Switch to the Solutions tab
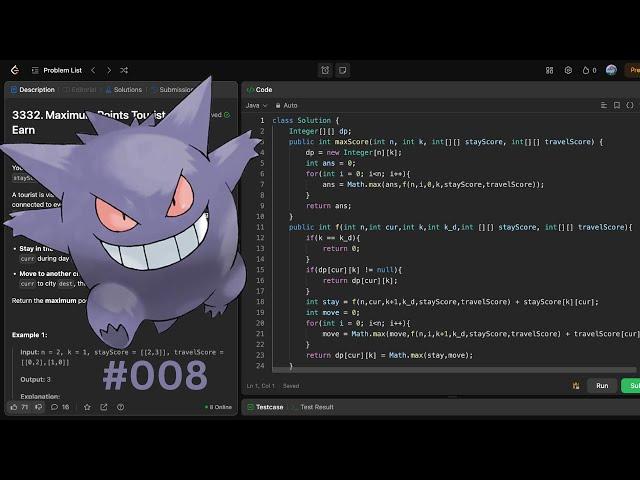This screenshot has height=480, width=640. click(x=124, y=90)
